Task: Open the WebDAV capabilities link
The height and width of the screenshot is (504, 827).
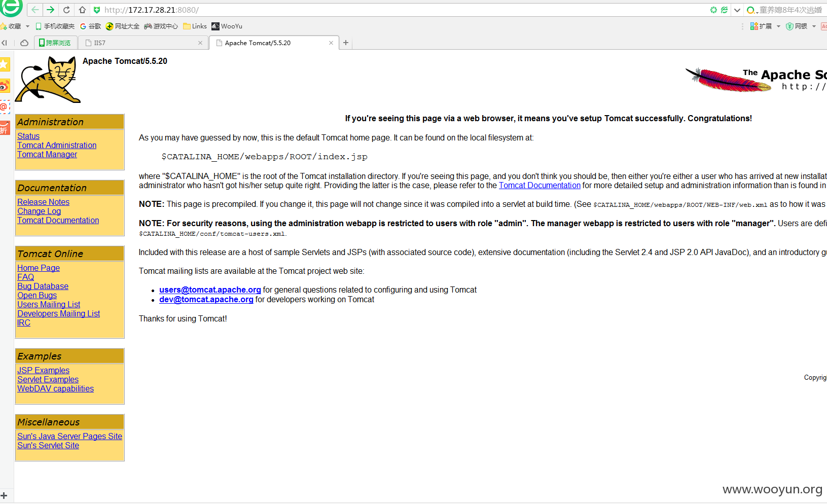Action: pyautogui.click(x=55, y=388)
